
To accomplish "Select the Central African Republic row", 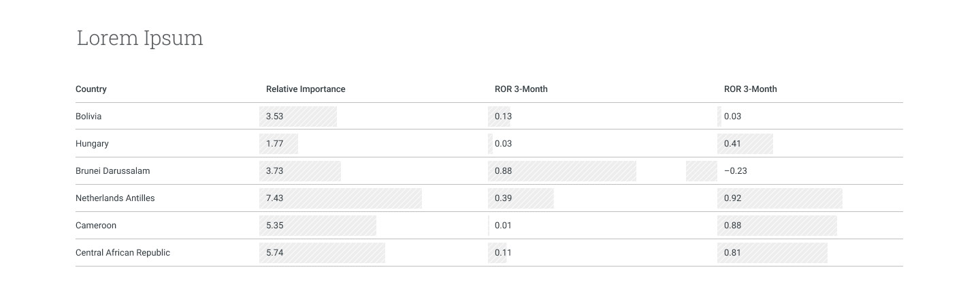I will click(122, 253).
